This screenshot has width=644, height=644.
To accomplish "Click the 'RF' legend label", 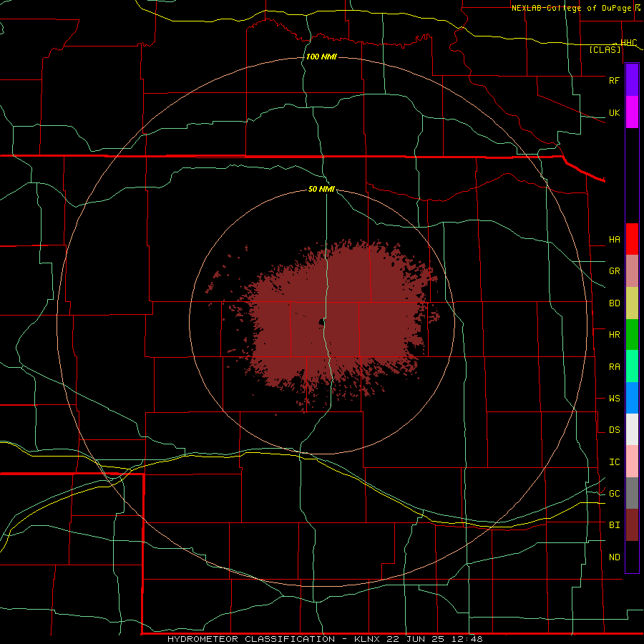I will [x=614, y=80].
